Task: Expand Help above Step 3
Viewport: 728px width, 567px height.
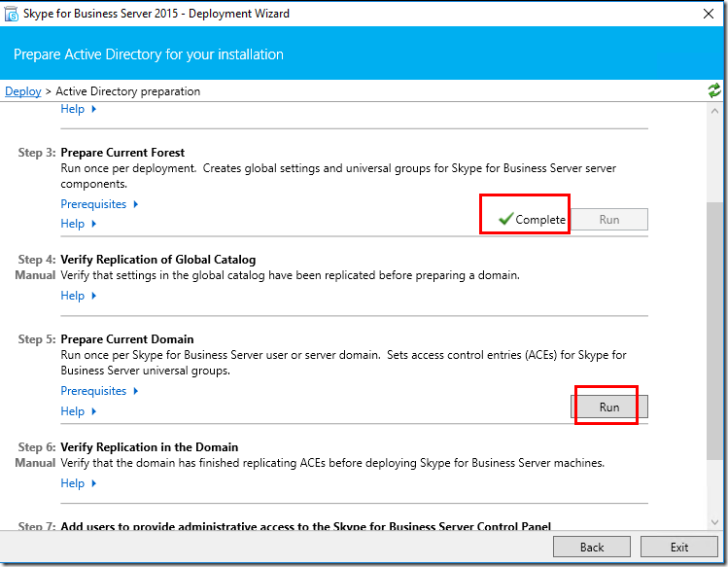Action: [x=78, y=109]
